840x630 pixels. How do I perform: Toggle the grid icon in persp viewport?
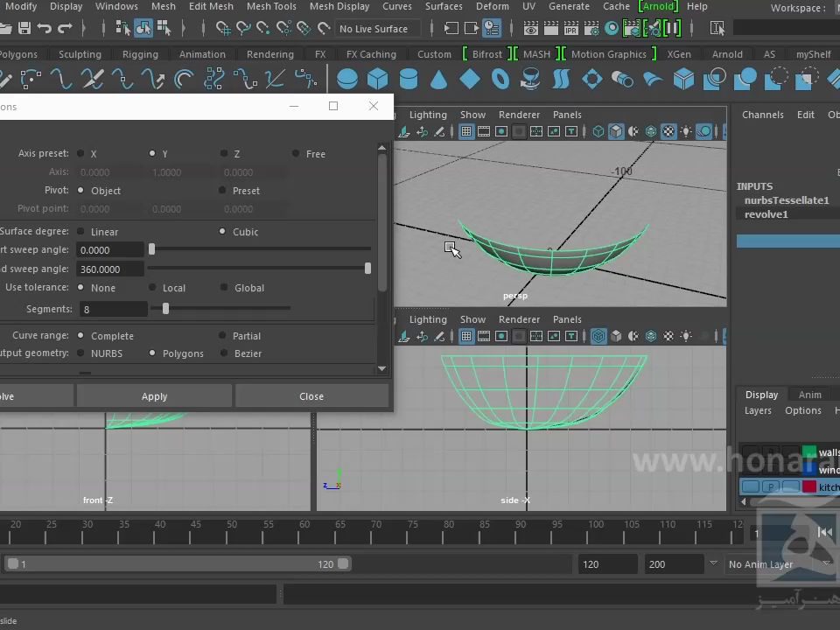coord(466,132)
